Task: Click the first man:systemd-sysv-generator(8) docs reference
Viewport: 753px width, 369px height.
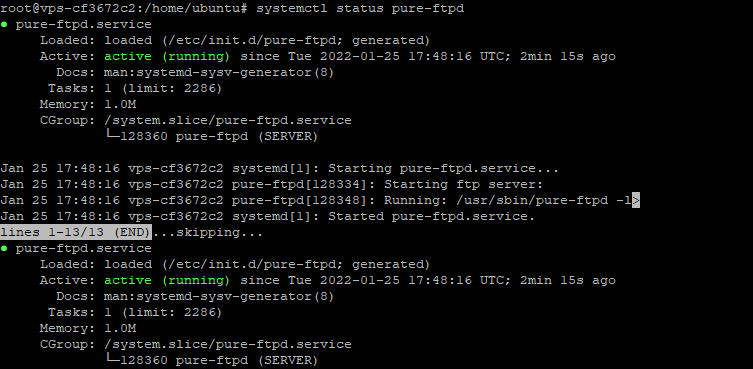Action: click(219, 73)
